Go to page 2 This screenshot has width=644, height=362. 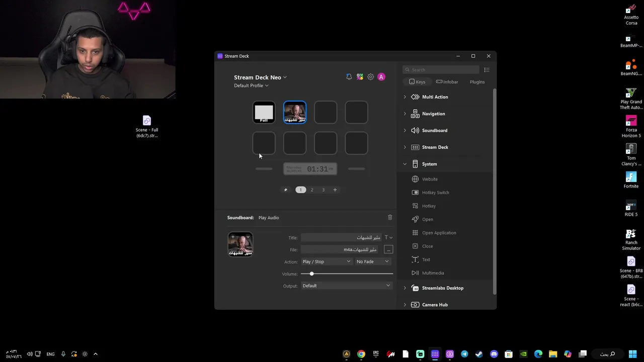pyautogui.click(x=312, y=190)
